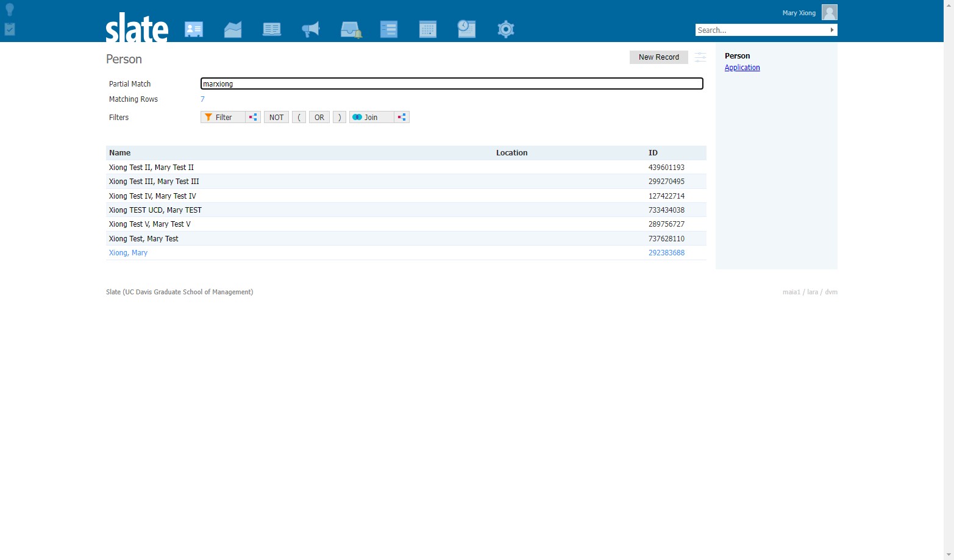The height and width of the screenshot is (560, 954).
Task: Click the Application link in sidebar
Action: 742,68
